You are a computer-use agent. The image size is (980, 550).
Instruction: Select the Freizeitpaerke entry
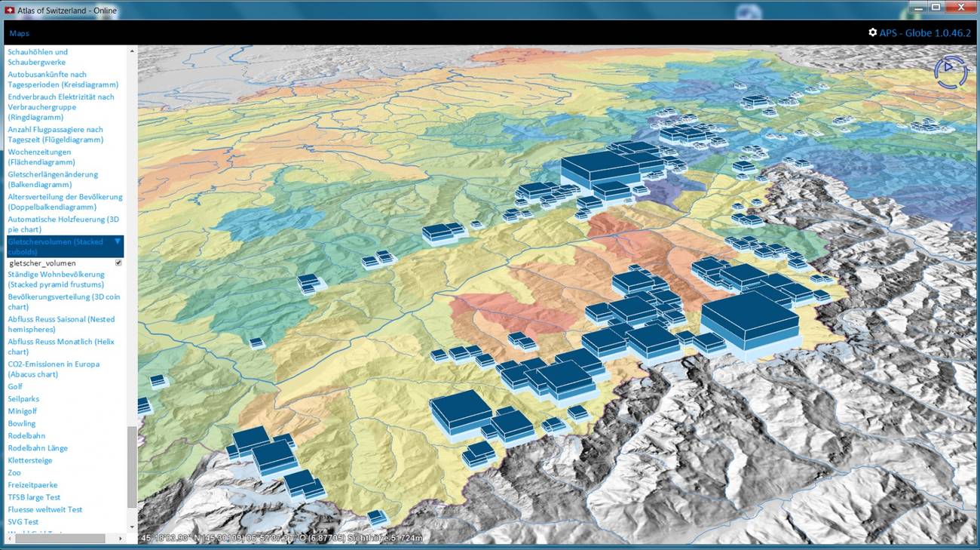pyautogui.click(x=32, y=485)
